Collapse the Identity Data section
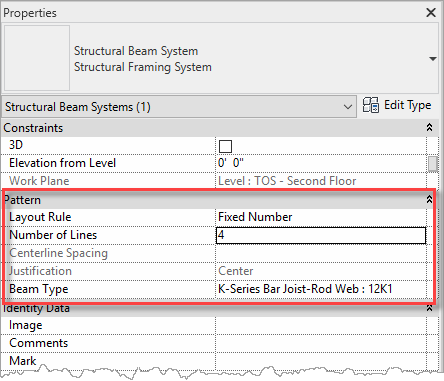 [430, 308]
